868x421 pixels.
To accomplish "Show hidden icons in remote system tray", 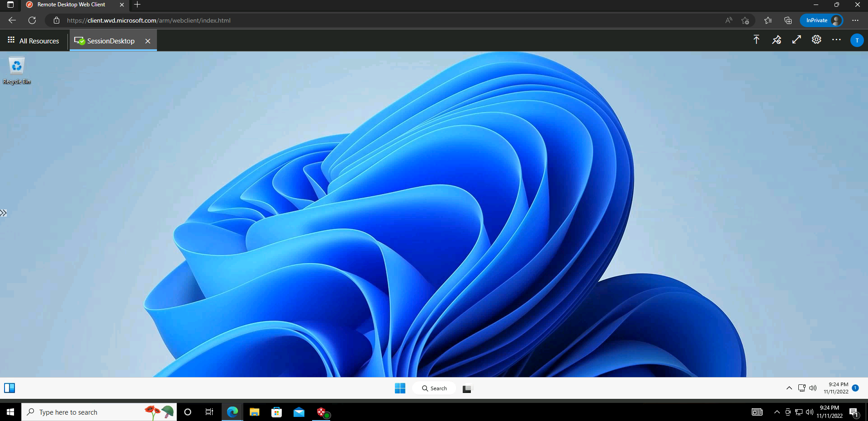I will pos(789,388).
